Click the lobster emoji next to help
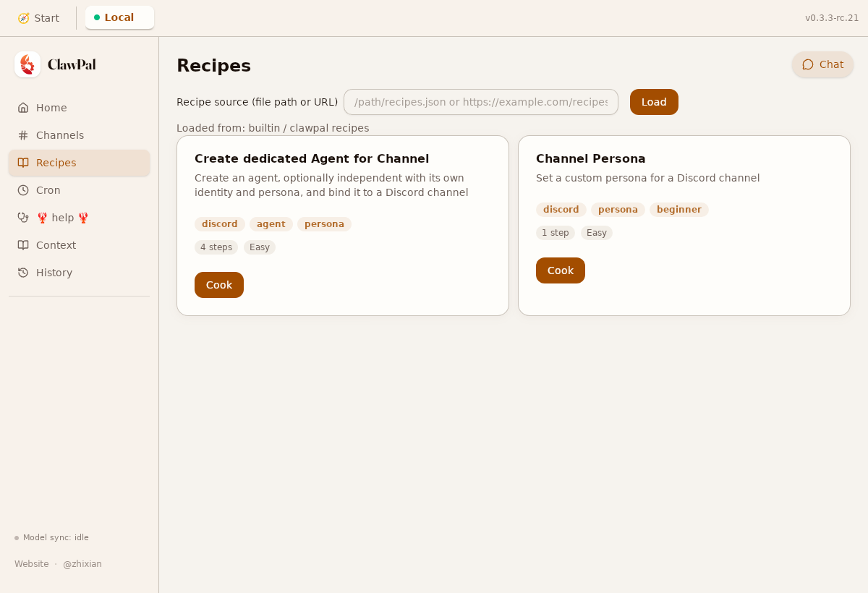This screenshot has height=593, width=868. click(42, 217)
